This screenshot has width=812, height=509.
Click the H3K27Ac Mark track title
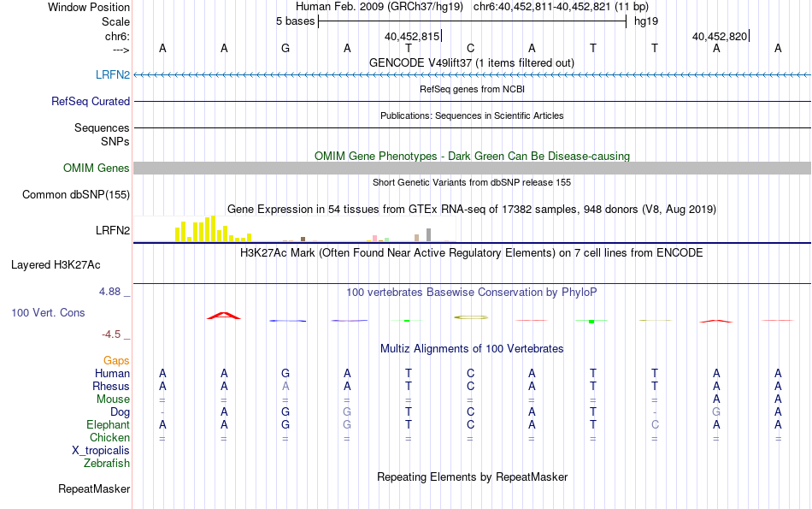click(x=472, y=253)
